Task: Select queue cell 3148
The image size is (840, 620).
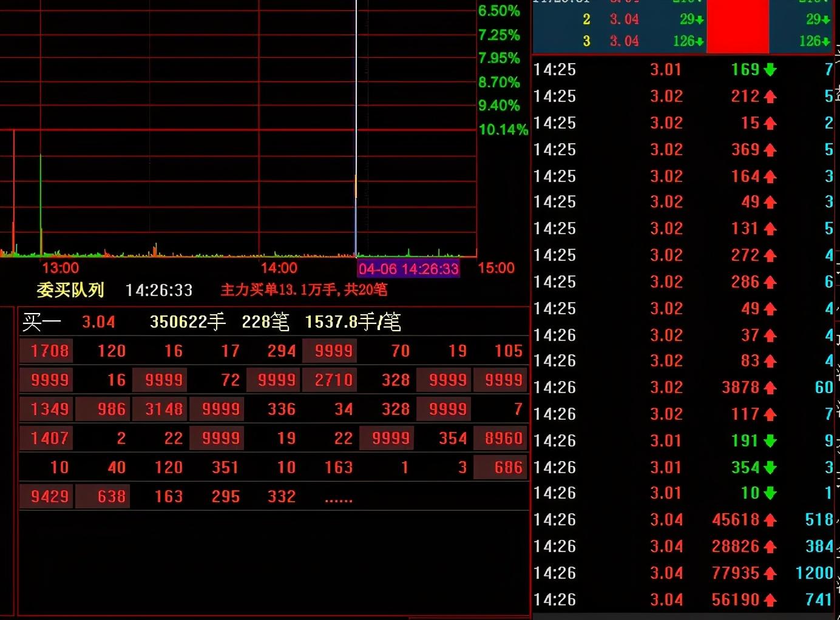Action: tap(160, 409)
